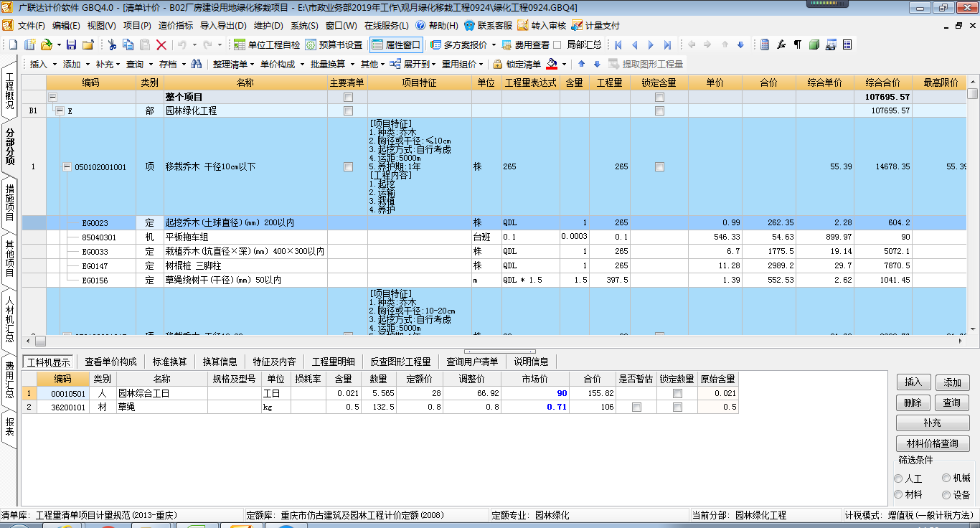This screenshot has height=528, width=980.
Task: Click 锁定清单 lock button
Action: coord(517,64)
